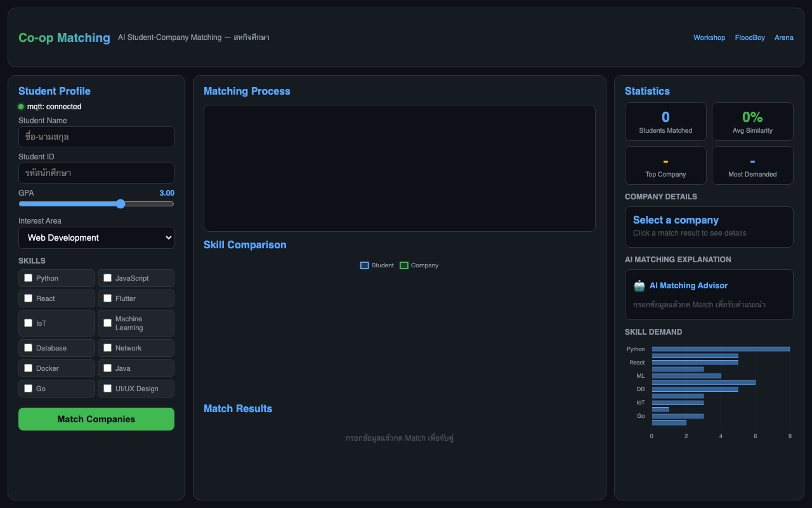This screenshot has height=508, width=812.
Task: Enable the Python skill checkbox
Action: point(29,278)
